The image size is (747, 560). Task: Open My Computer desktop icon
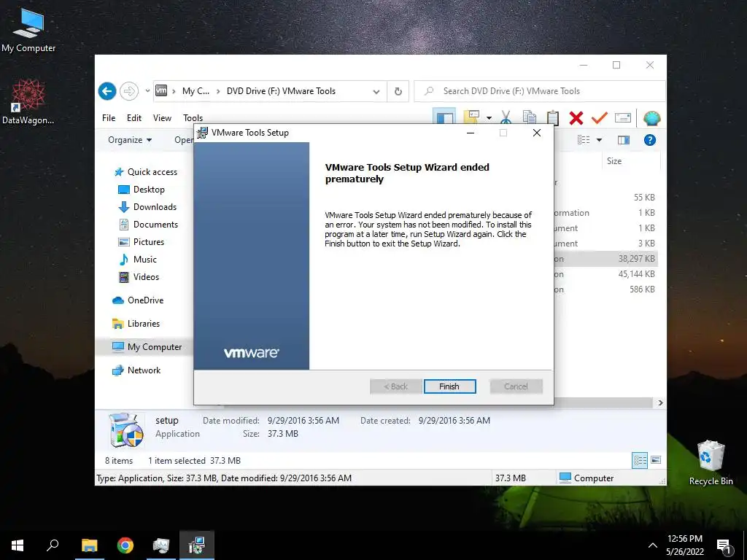coord(28,31)
